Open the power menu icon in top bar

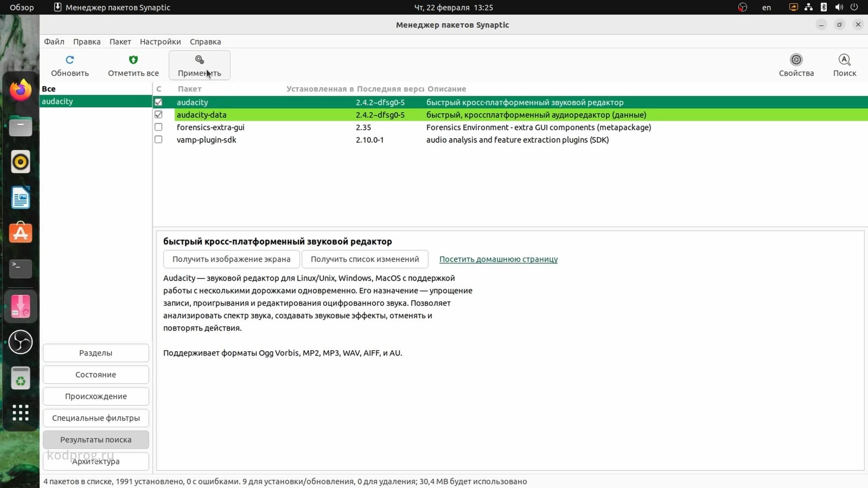click(x=854, y=7)
